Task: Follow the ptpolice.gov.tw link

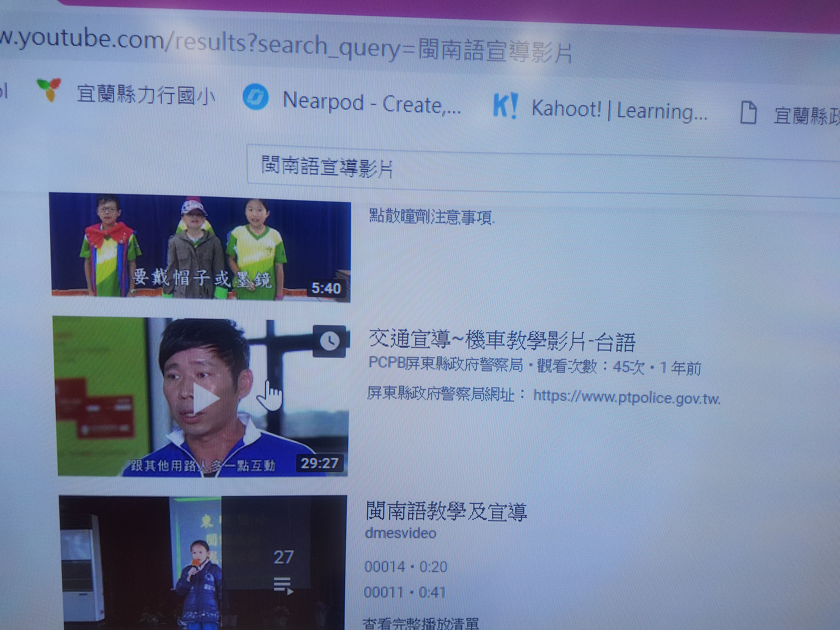Action: (x=626, y=397)
